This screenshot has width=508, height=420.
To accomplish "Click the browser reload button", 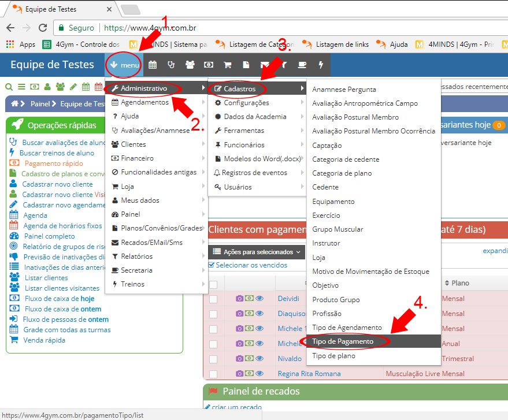I will tap(42, 28).
